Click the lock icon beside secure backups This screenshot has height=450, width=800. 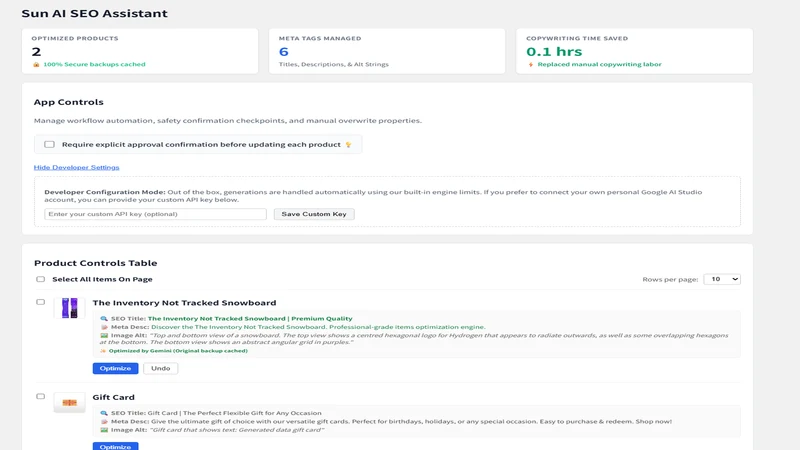pos(36,64)
